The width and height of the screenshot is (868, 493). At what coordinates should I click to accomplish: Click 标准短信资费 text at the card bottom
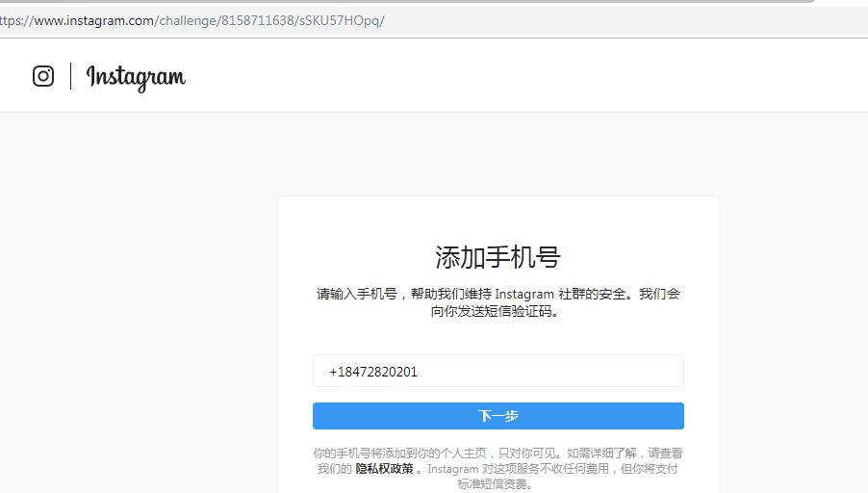coord(495,484)
